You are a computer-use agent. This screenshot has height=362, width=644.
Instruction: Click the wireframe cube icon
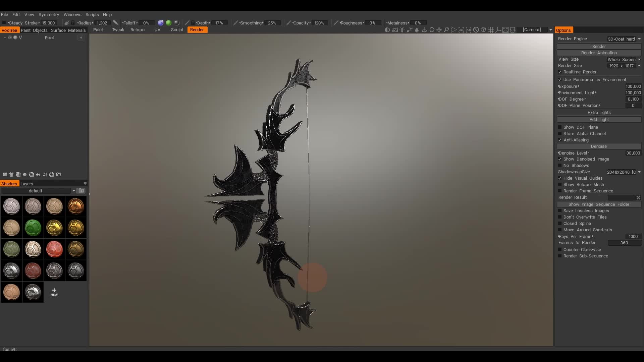coord(483,29)
